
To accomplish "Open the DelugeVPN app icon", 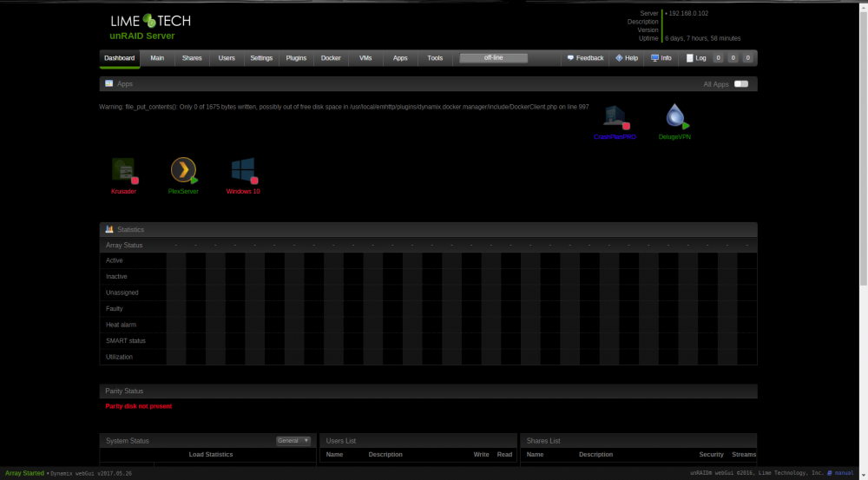I will [x=676, y=117].
